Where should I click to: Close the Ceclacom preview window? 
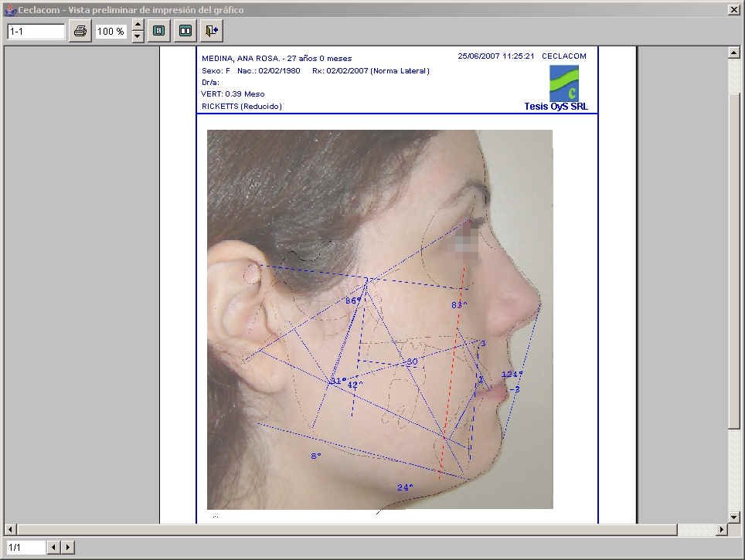point(733,9)
